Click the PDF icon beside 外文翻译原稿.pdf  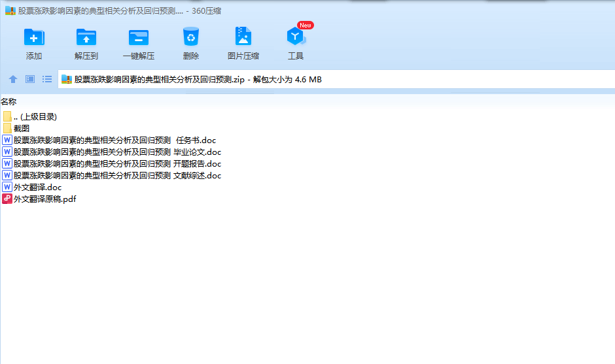click(x=7, y=199)
